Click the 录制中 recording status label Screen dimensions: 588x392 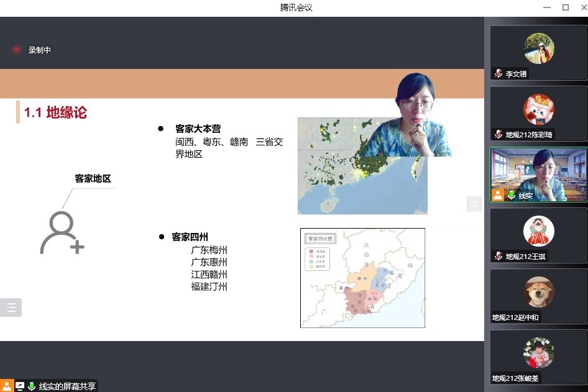click(40, 50)
